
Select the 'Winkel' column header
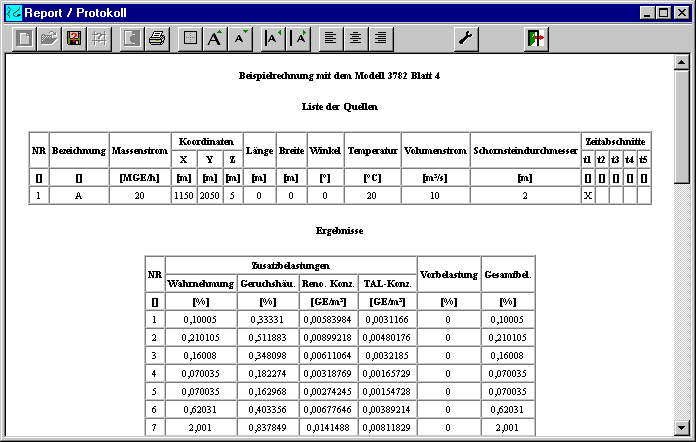click(x=325, y=150)
